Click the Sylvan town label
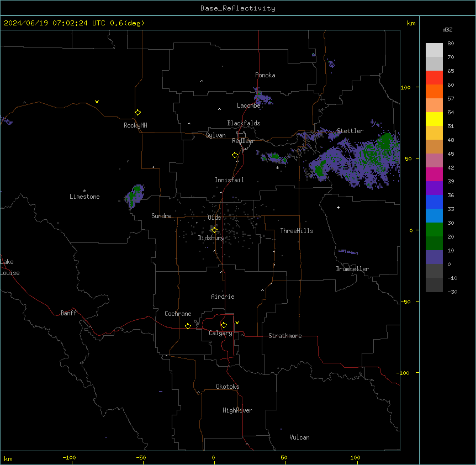Image resolution: width=476 pixels, height=465 pixels. pyautogui.click(x=215, y=135)
